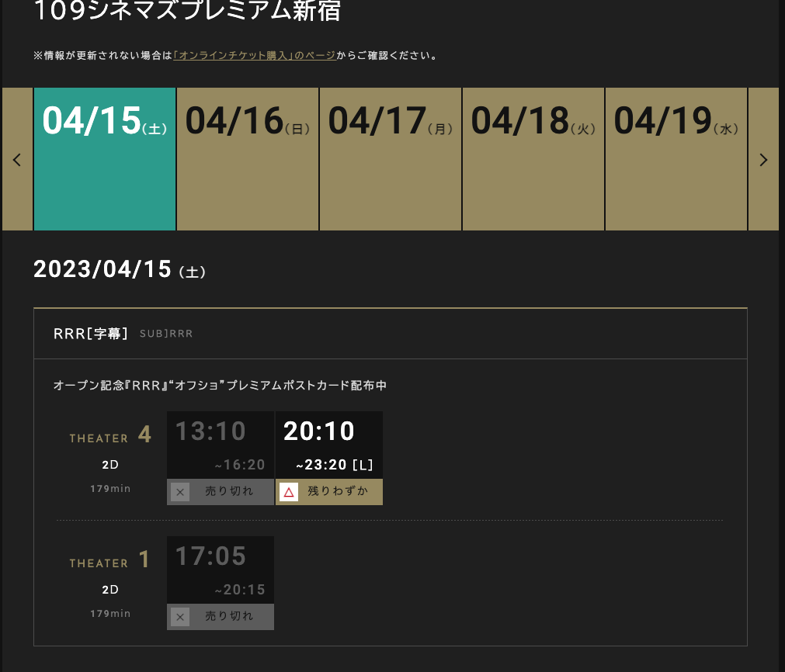Click the red △ icon under the 20:10 showing
785x672 pixels.
289,492
